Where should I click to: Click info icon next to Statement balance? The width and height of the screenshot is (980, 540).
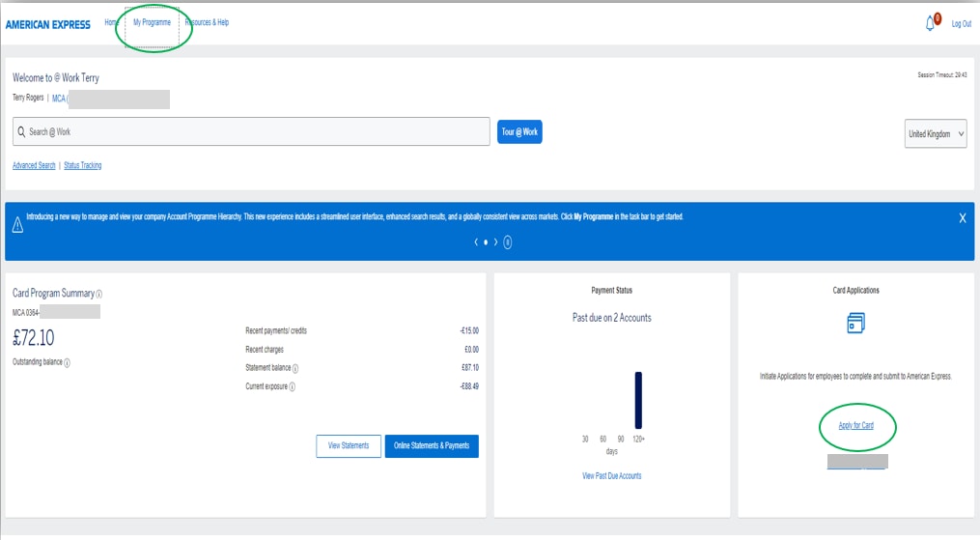point(295,368)
